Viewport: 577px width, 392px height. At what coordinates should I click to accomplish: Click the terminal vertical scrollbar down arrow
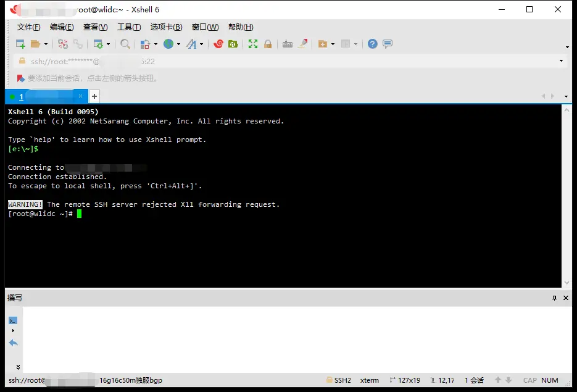point(567,283)
